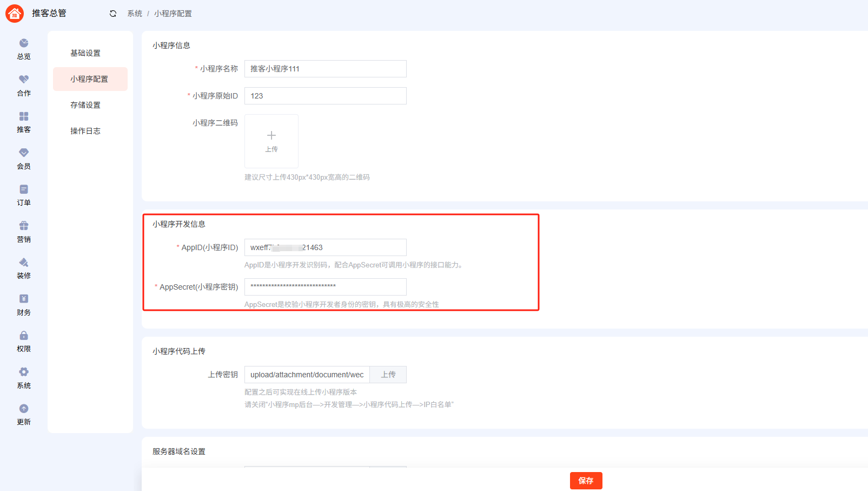Click the AppSecret password input field
This screenshot has width=868, height=491.
tap(325, 287)
